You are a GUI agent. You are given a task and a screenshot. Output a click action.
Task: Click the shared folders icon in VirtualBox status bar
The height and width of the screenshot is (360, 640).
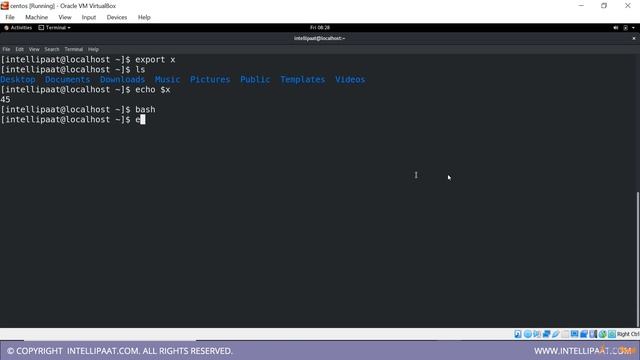pos(565,334)
